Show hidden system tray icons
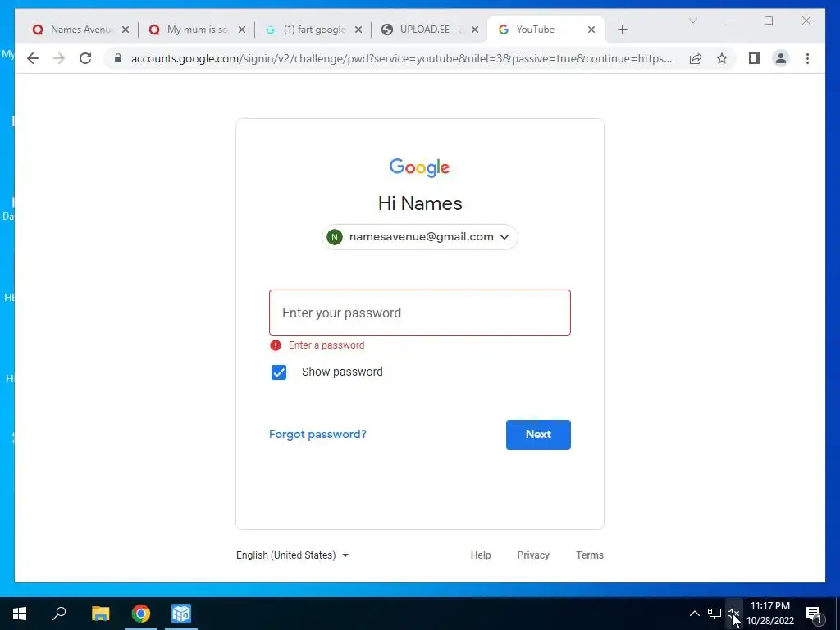 (x=694, y=614)
